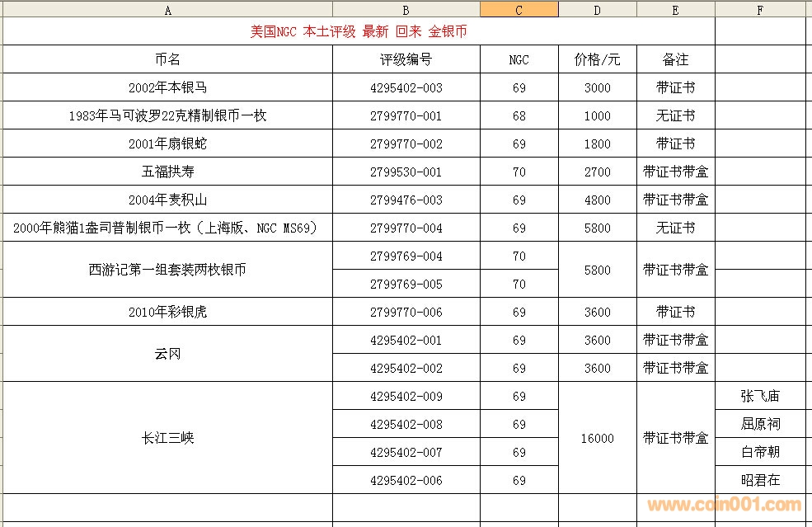Viewport: 812px width, 527px height.
Task: Click the highlighted column C header
Action: pos(519,10)
